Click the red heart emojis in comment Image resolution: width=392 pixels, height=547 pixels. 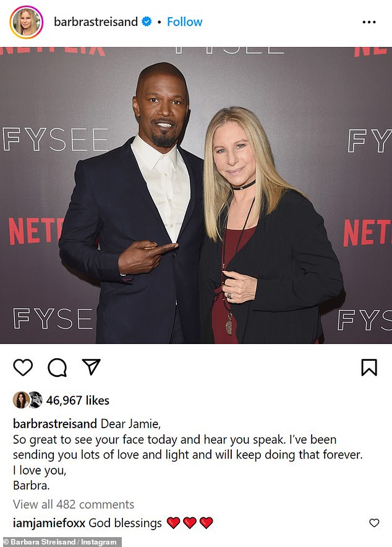pyautogui.click(x=190, y=523)
